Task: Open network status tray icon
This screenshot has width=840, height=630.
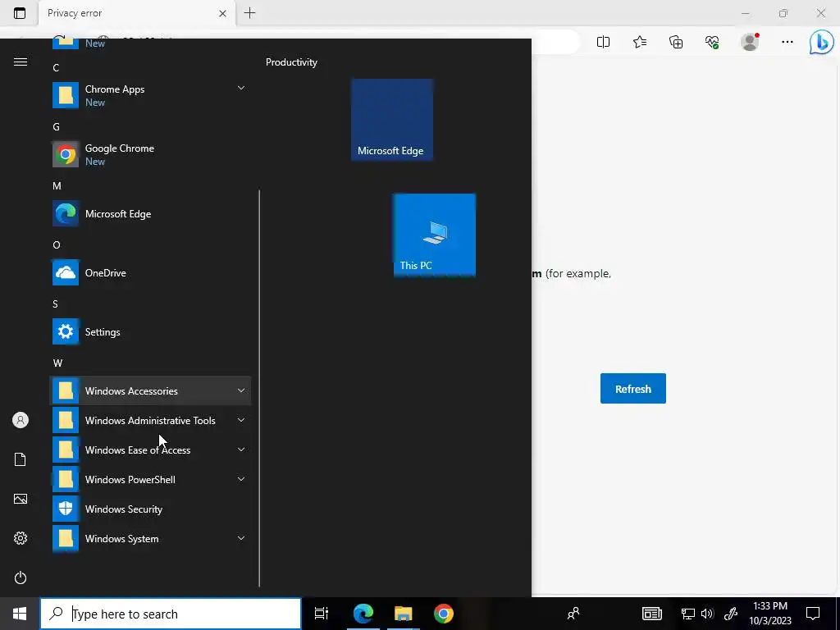Action: point(688,614)
